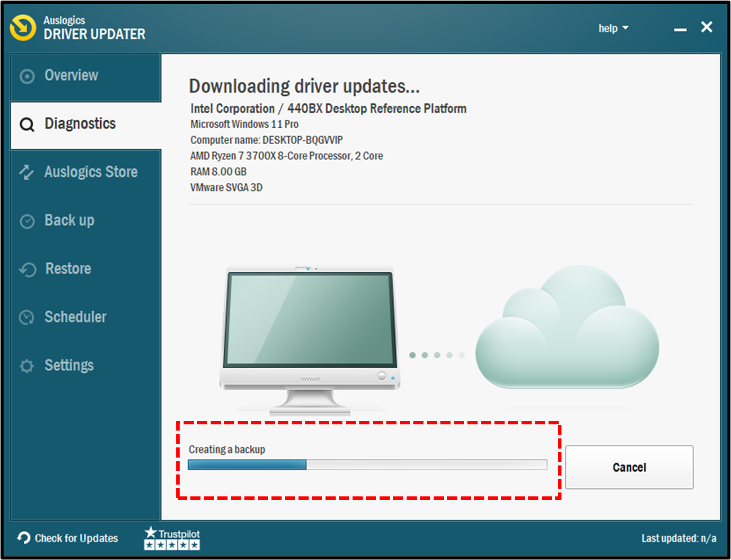
Task: Open the Overview tab
Action: tap(86, 77)
